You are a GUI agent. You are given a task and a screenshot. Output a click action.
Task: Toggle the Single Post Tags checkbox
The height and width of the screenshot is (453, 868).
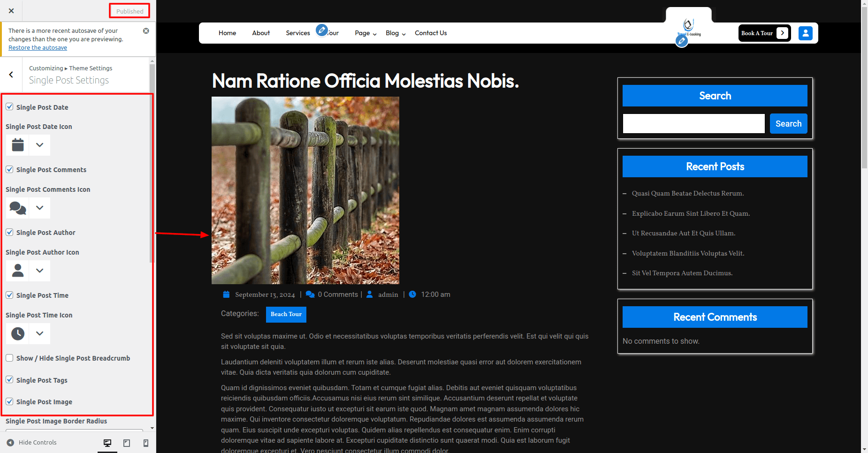pyautogui.click(x=9, y=380)
